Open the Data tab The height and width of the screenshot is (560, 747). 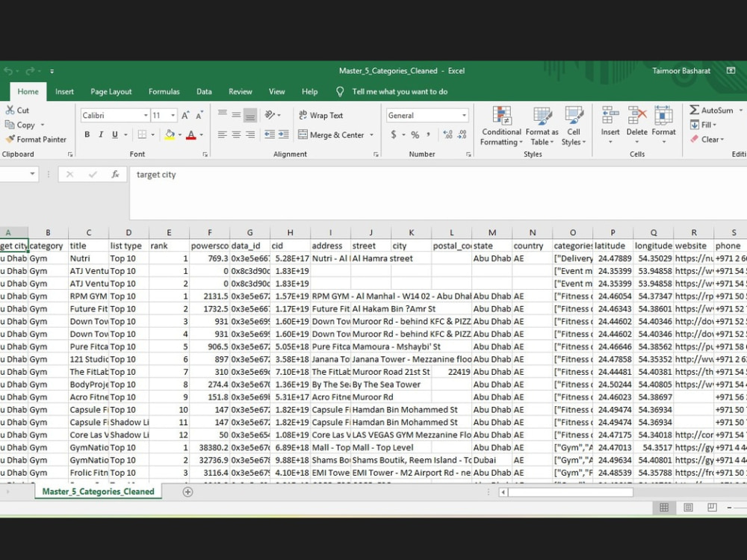coord(204,91)
